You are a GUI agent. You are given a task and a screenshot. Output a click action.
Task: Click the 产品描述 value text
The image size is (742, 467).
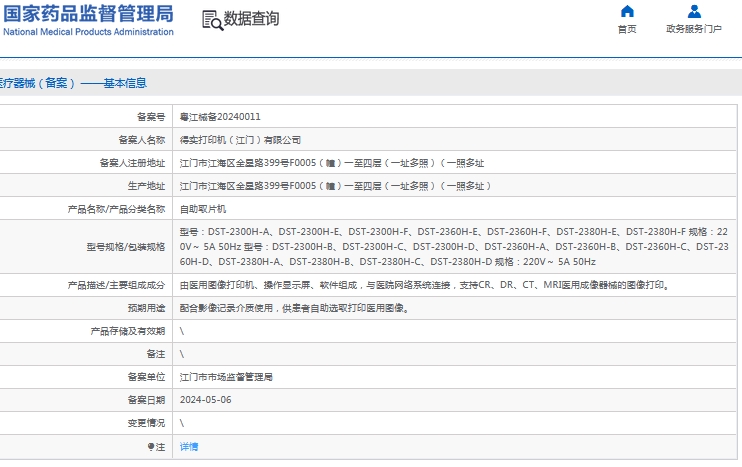424,285
